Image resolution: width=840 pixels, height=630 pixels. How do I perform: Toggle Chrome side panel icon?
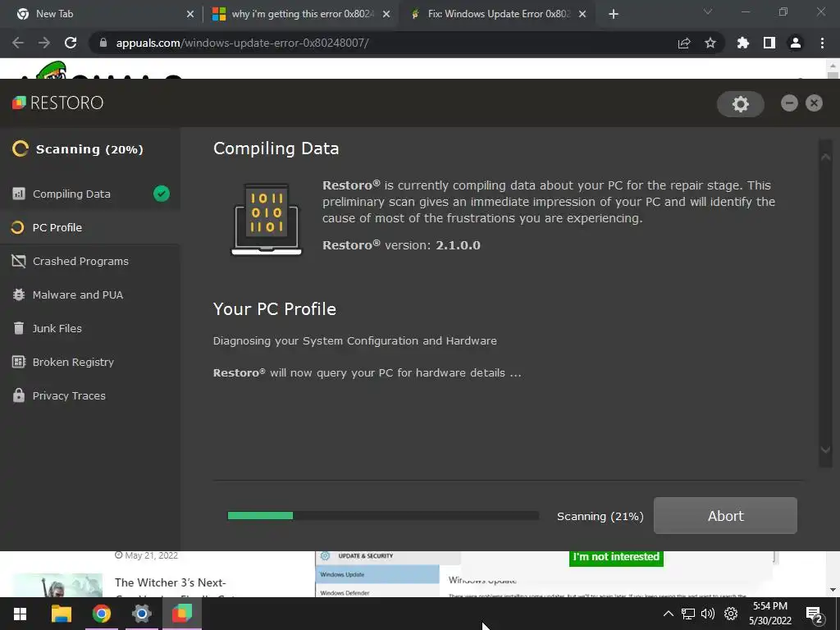click(769, 43)
